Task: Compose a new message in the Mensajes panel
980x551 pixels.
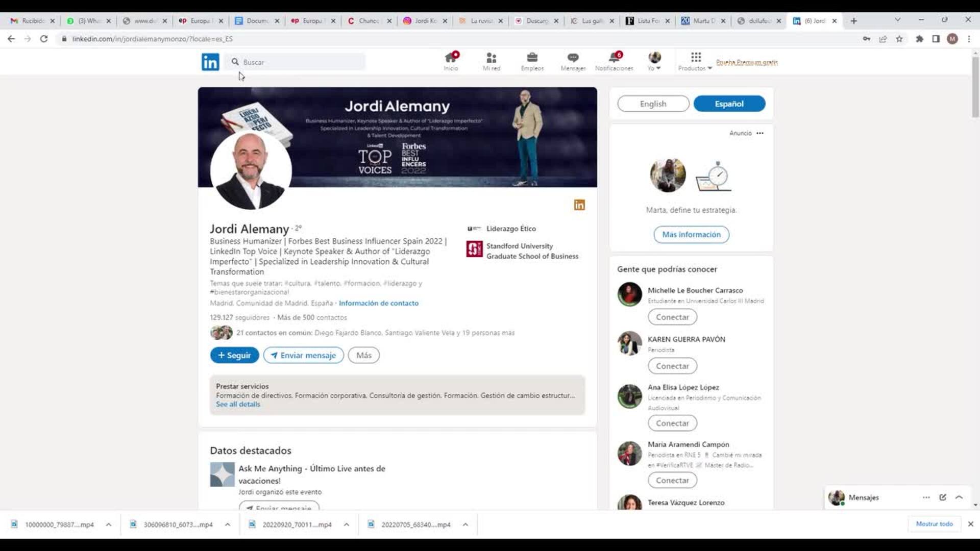Action: tap(942, 497)
